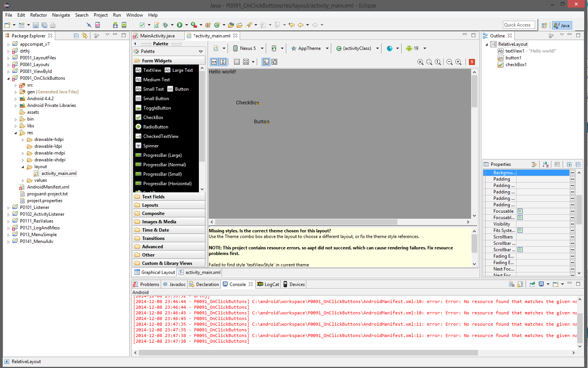
Task: Open the API level 19 dropdown
Action: point(416,48)
